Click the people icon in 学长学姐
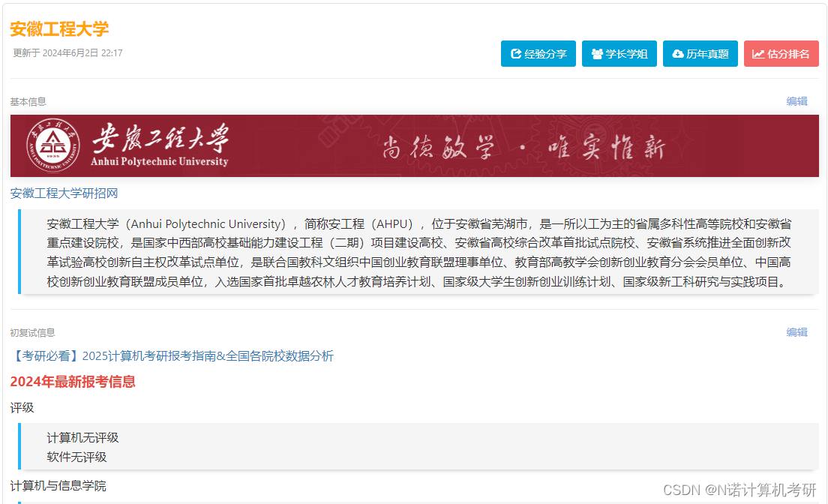This screenshot has height=504, width=828. [597, 54]
